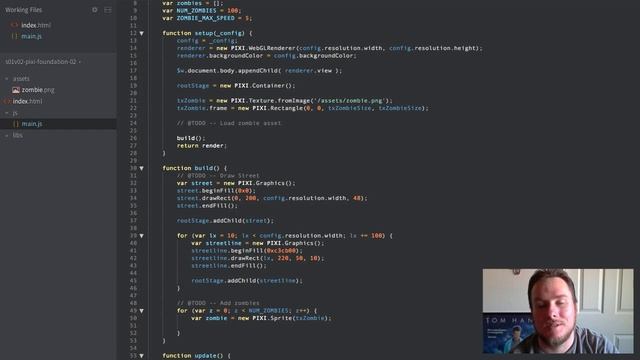The image size is (640, 360).
Task: Click the split view icon in Working Files
Action: [108, 10]
